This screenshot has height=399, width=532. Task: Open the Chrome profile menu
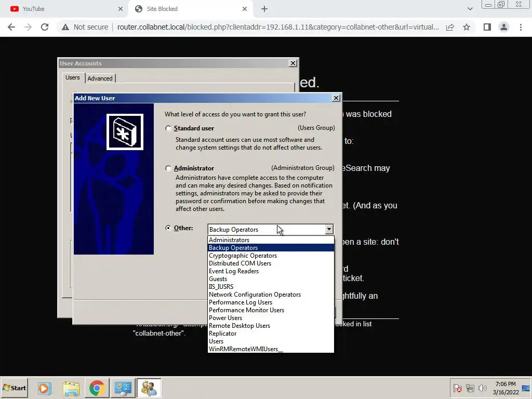point(504,27)
